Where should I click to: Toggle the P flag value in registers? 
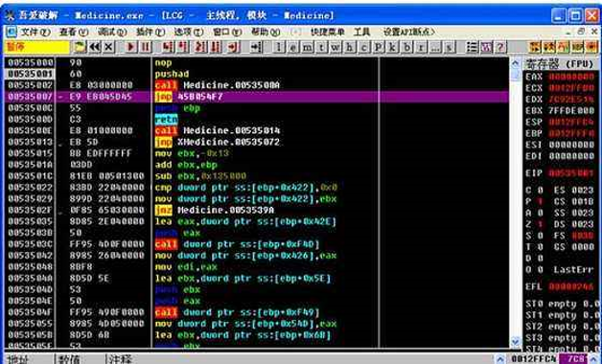(x=541, y=201)
